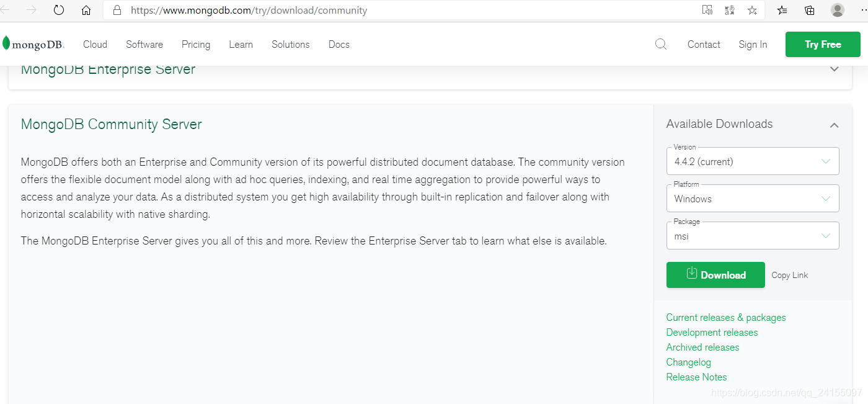Open Current releases & packages link
Screen dimensions: 868x404
coord(726,318)
